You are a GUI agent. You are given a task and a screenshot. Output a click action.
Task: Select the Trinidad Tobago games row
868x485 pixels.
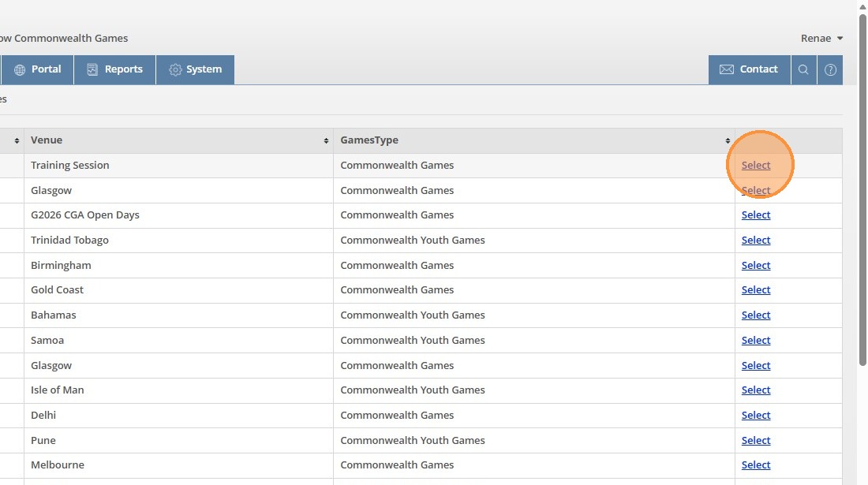755,241
